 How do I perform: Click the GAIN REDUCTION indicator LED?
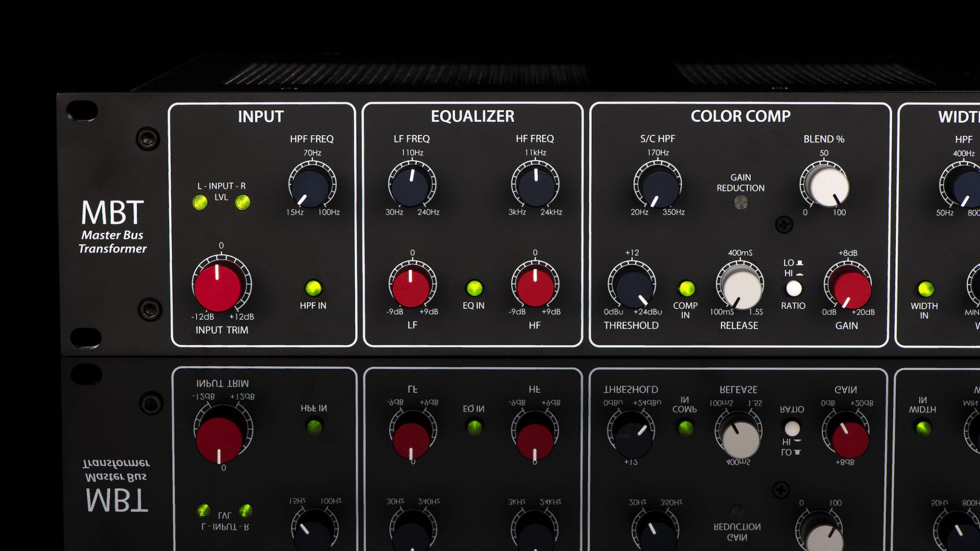[x=740, y=203]
